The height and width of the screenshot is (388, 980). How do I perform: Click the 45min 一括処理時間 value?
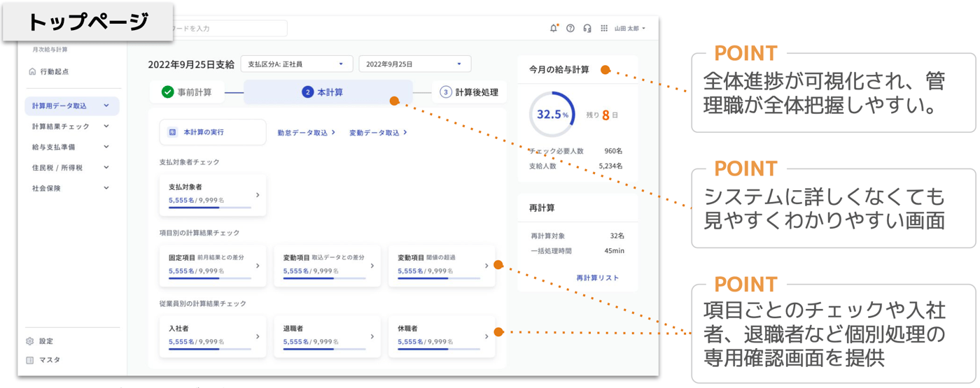[614, 251]
